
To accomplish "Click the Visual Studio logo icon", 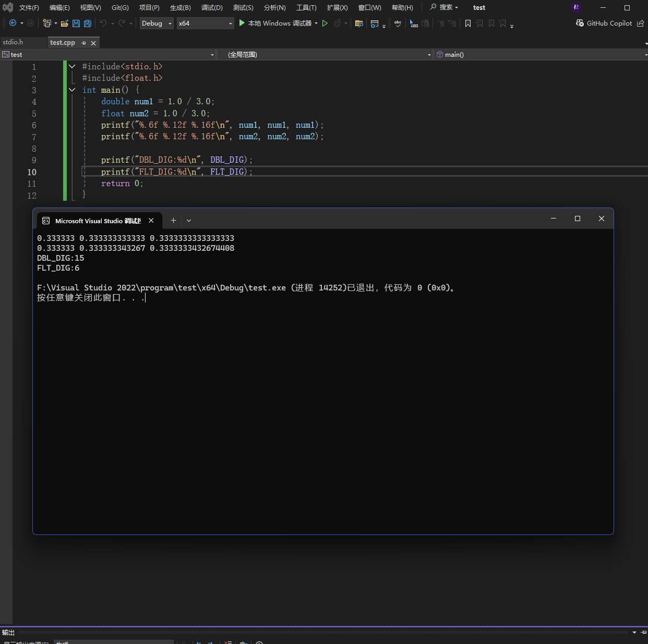I will pyautogui.click(x=7, y=7).
